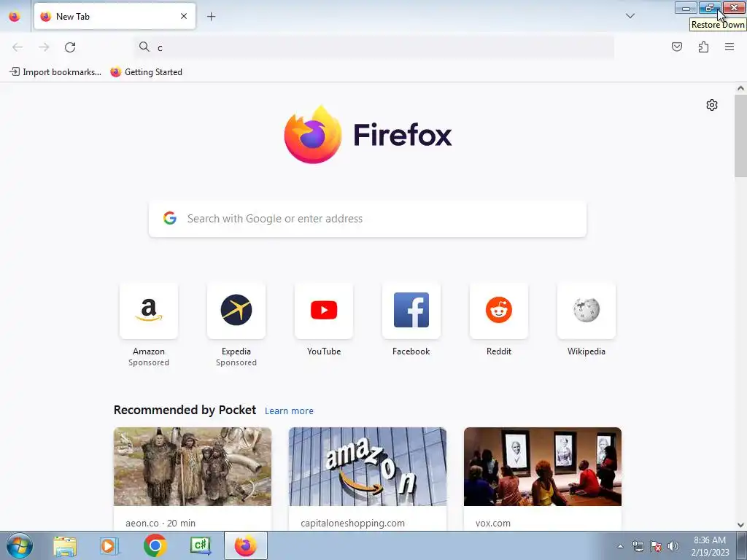Close the New Tab tab
Image resolution: width=747 pixels, height=560 pixels.
183,16
